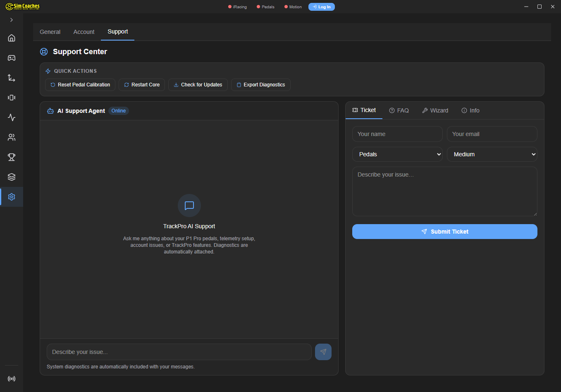This screenshot has height=392, width=561.
Task: Open the Medium priority dropdown
Action: tap(492, 154)
